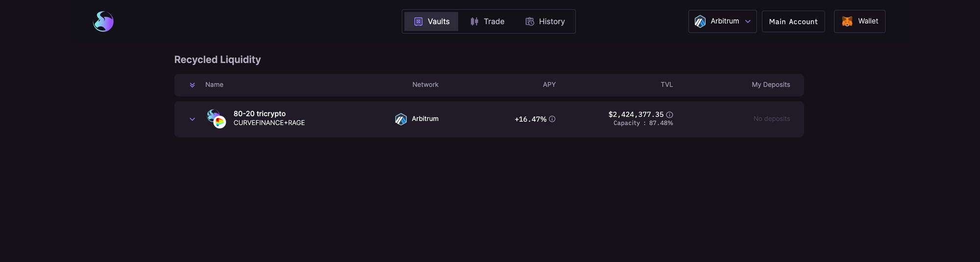Click the Vaults tab icon
980x262 pixels.
point(418,22)
